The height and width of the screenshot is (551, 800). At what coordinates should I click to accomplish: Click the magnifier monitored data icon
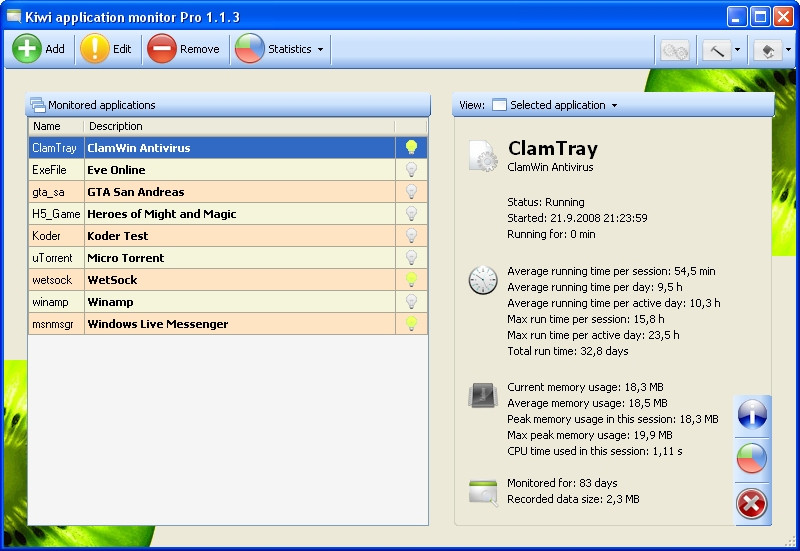pyautogui.click(x=483, y=493)
